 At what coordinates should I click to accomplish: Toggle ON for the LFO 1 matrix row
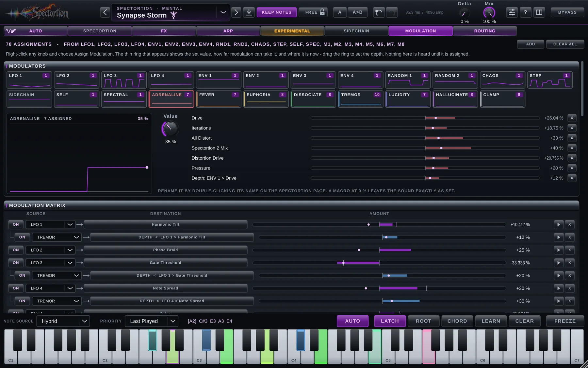click(x=16, y=225)
